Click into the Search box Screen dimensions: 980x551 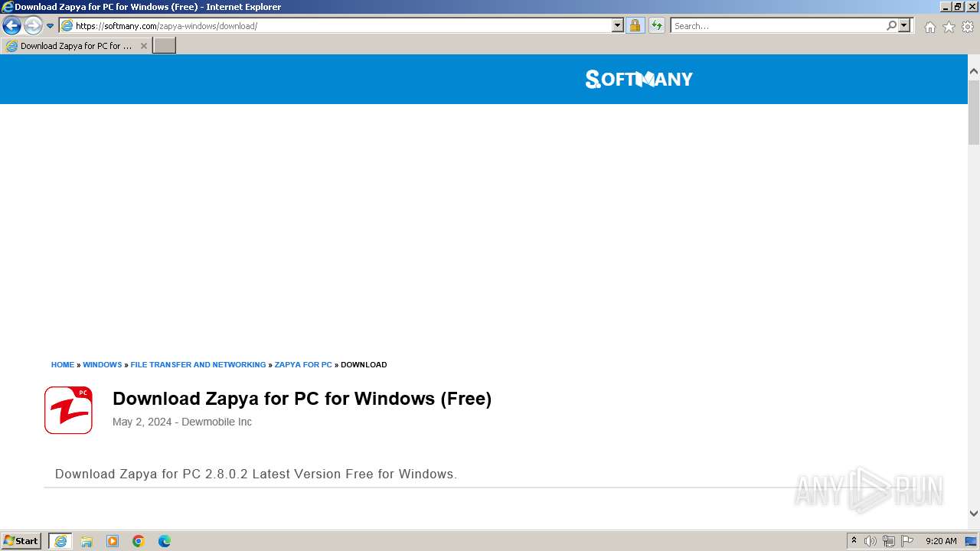[x=778, y=25]
